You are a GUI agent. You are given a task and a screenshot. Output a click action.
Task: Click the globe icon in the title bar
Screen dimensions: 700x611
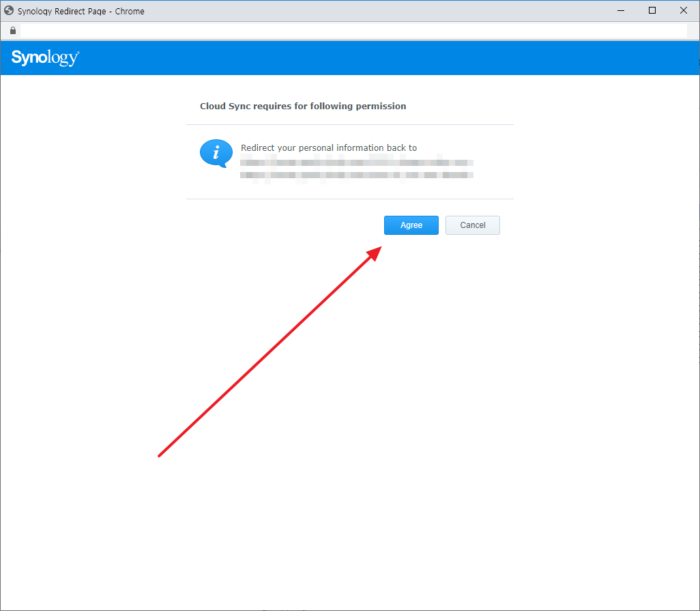click(9, 10)
